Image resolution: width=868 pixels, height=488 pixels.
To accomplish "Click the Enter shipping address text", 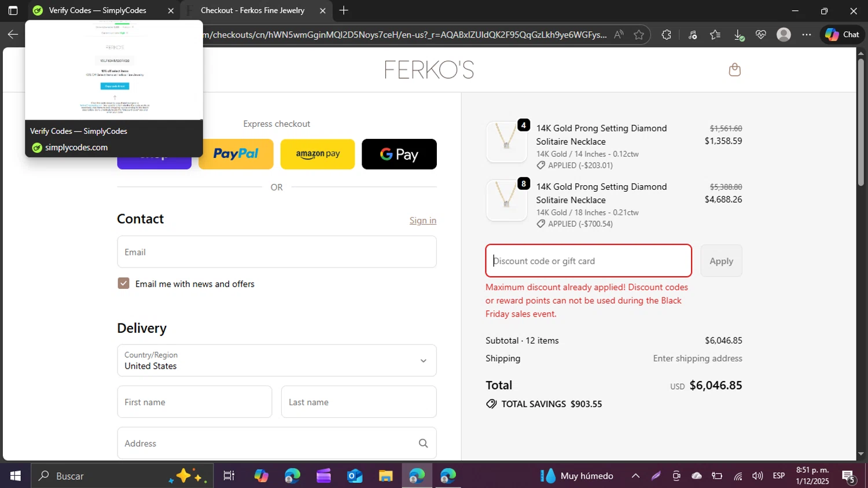I will 697,358.
